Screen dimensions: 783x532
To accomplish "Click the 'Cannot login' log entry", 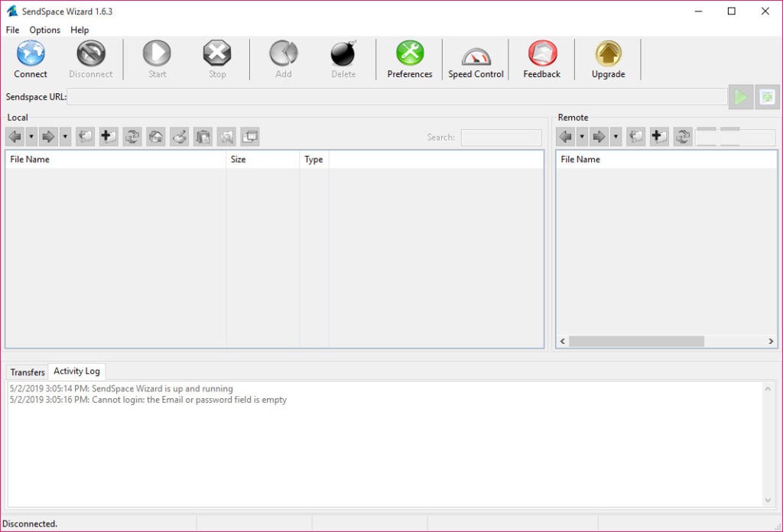I will (x=148, y=400).
